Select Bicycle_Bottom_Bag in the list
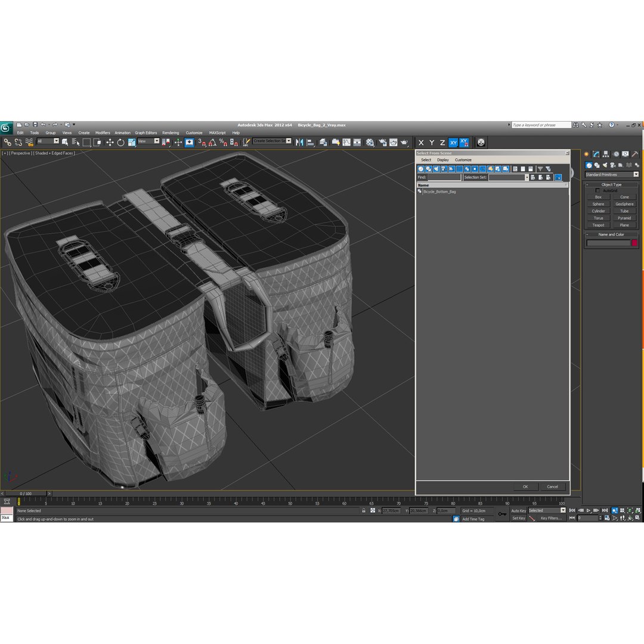Screen dimensions: 644x644 (x=439, y=192)
